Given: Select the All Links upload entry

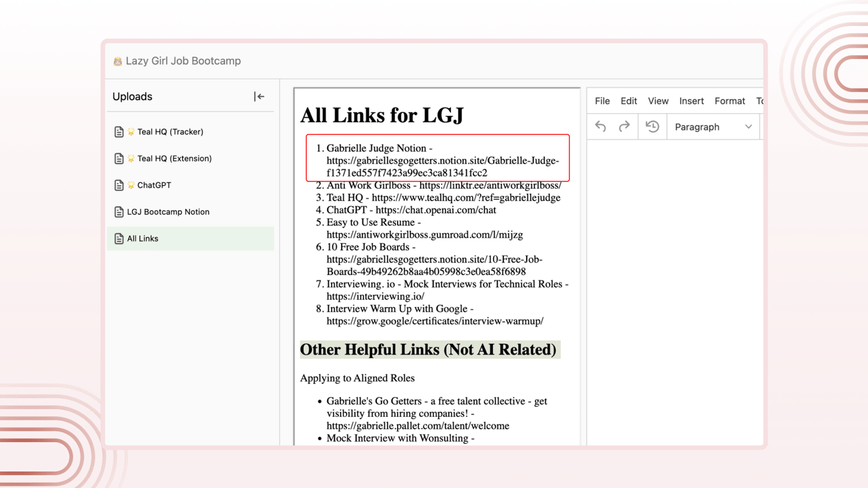Looking at the screenshot, I should [x=191, y=239].
